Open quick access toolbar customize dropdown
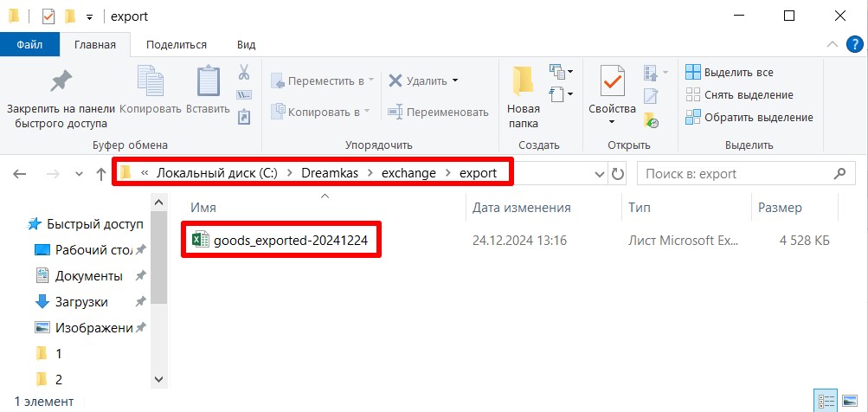This screenshot has height=412, width=868. [89, 17]
